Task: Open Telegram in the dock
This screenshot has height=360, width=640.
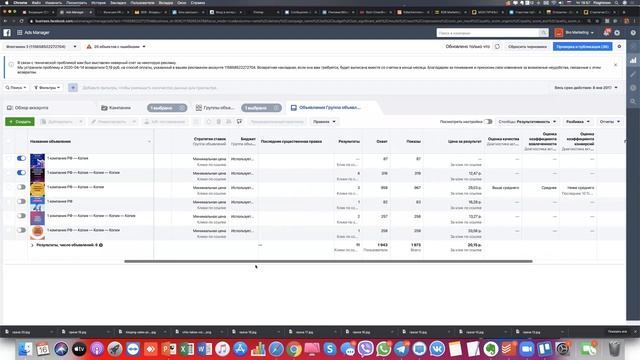Action: tap(401, 349)
